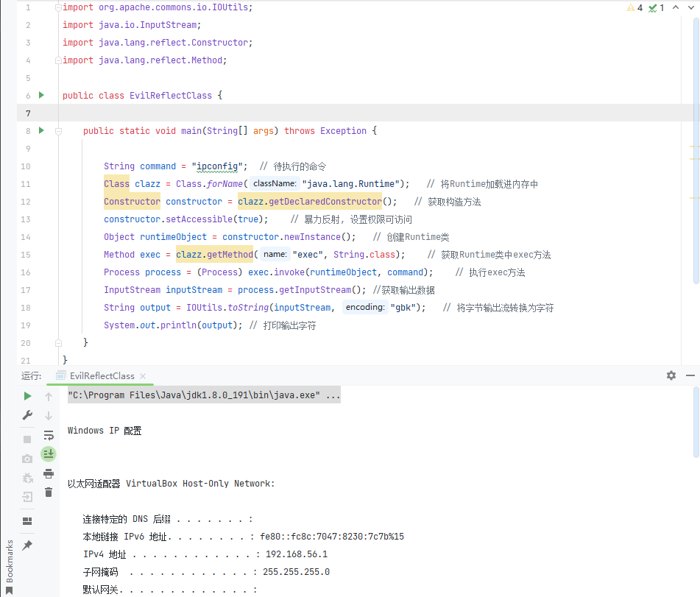700x597 pixels.
Task: Rerun the EvilReflectClass program
Action: tap(26, 396)
